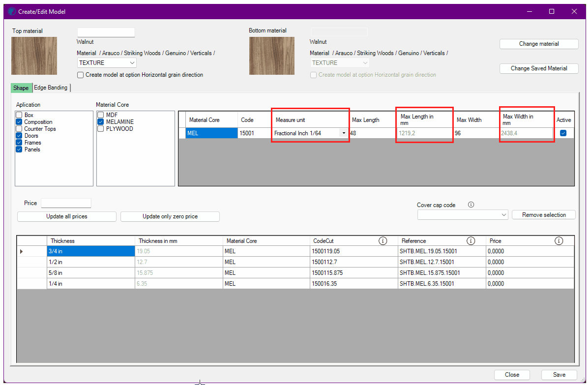This screenshot has height=385, width=588.
Task: Click the top material code input field
Action: [x=106, y=32]
